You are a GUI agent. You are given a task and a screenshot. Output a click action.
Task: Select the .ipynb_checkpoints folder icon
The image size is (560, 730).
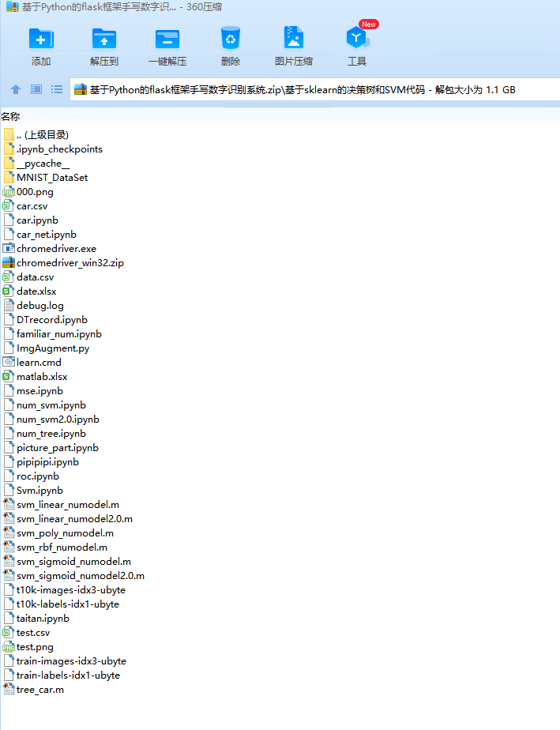point(9,149)
